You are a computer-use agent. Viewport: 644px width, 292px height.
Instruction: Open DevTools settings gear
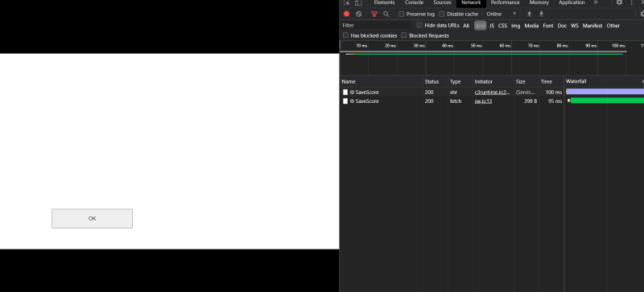coord(619,2)
